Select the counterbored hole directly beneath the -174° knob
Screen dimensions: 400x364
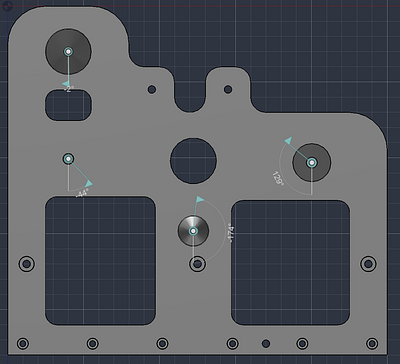point(197,264)
